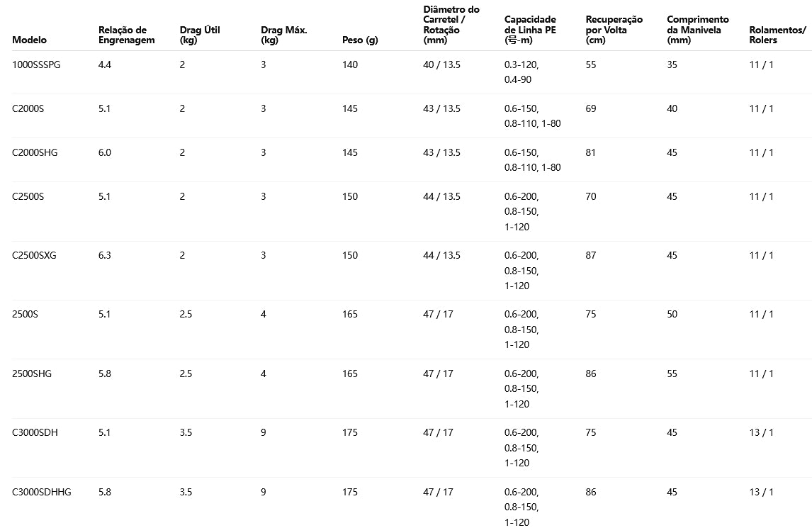
Task: Click the Recuperação por Volta header
Action: 614,30
